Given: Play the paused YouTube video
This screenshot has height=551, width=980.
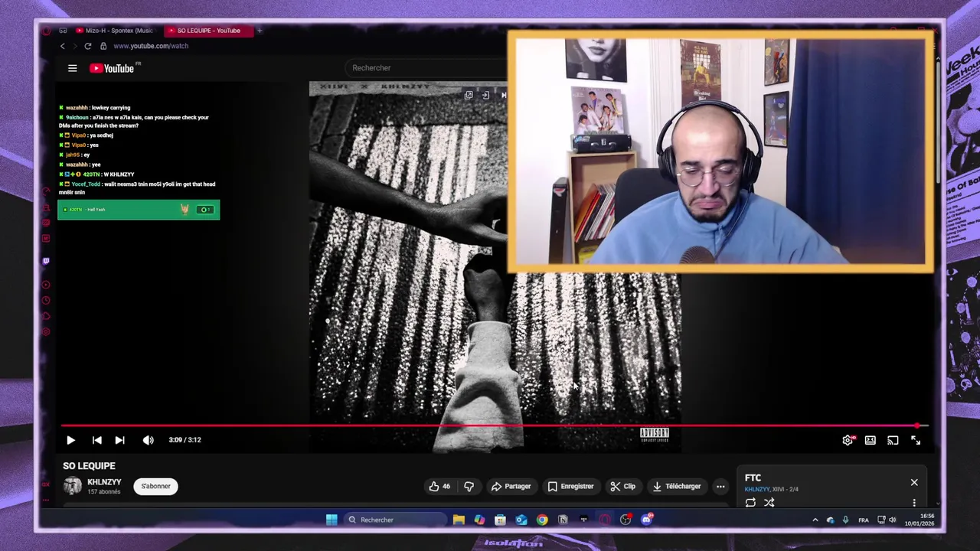Looking at the screenshot, I should (70, 440).
